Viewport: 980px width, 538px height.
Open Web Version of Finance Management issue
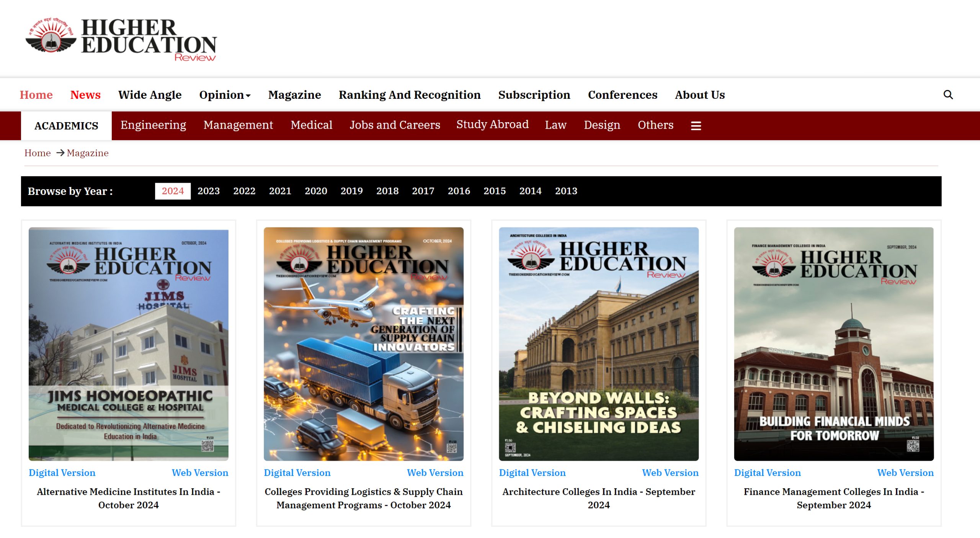coord(905,473)
